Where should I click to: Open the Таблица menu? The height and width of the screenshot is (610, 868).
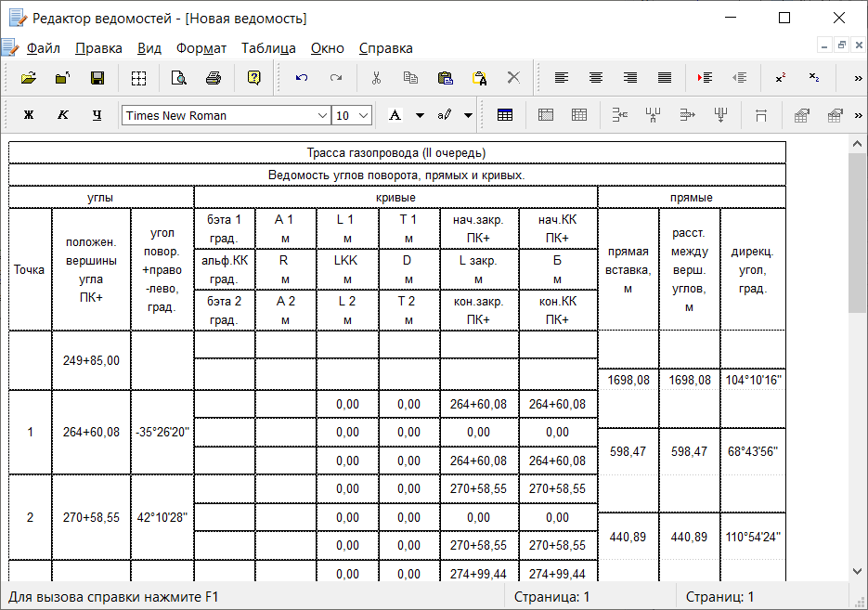pos(268,48)
